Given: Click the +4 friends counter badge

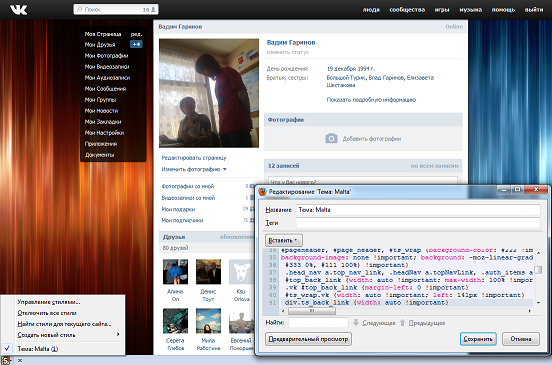Looking at the screenshot, I should (136, 44).
